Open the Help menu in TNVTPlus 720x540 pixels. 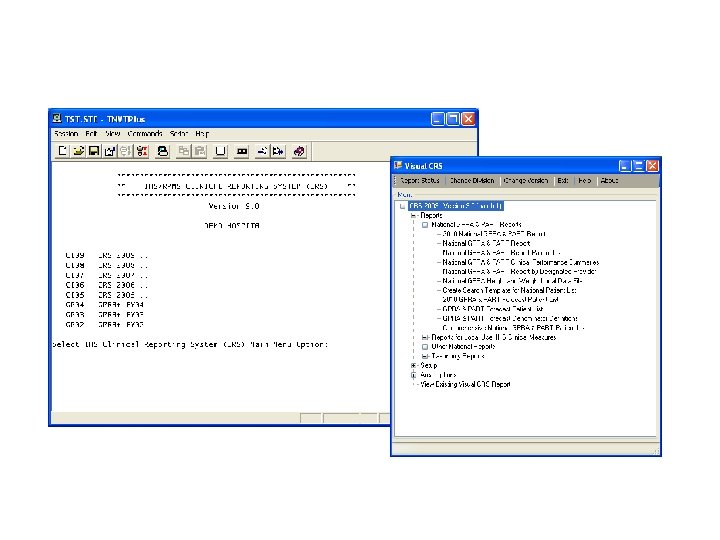(x=202, y=134)
